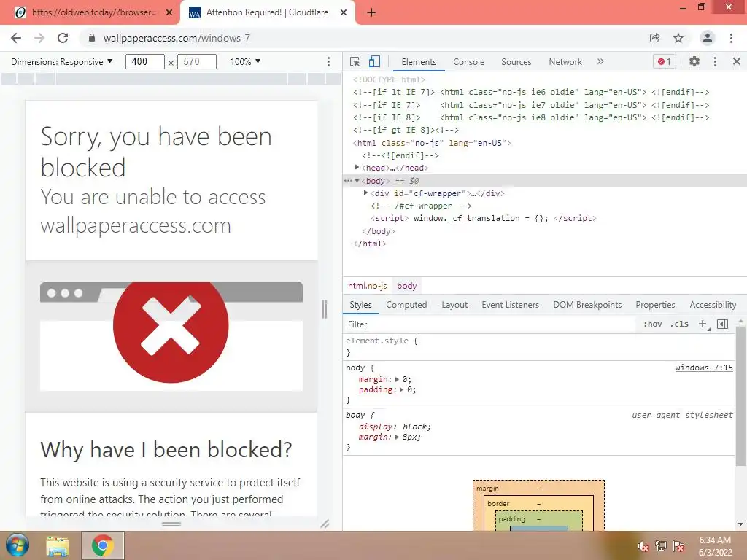Expand the padding shorthand in body rule

tap(402, 389)
